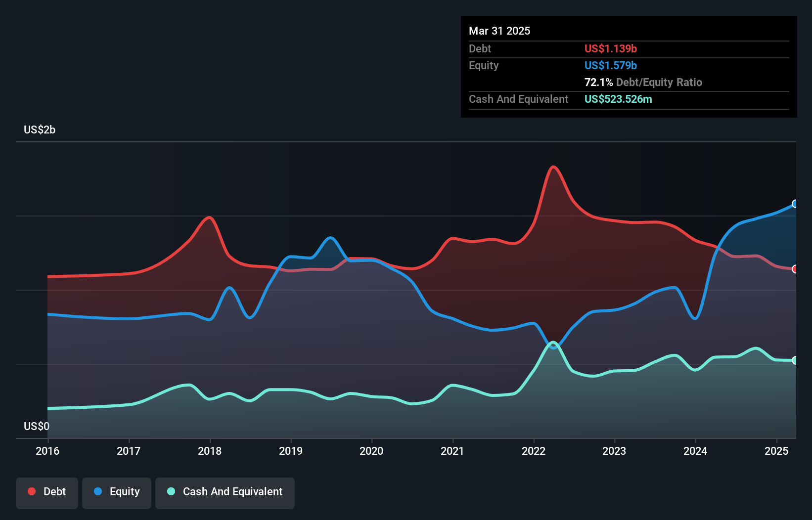Click the US$1.139b debt value
This screenshot has width=812, height=520.
tap(611, 48)
